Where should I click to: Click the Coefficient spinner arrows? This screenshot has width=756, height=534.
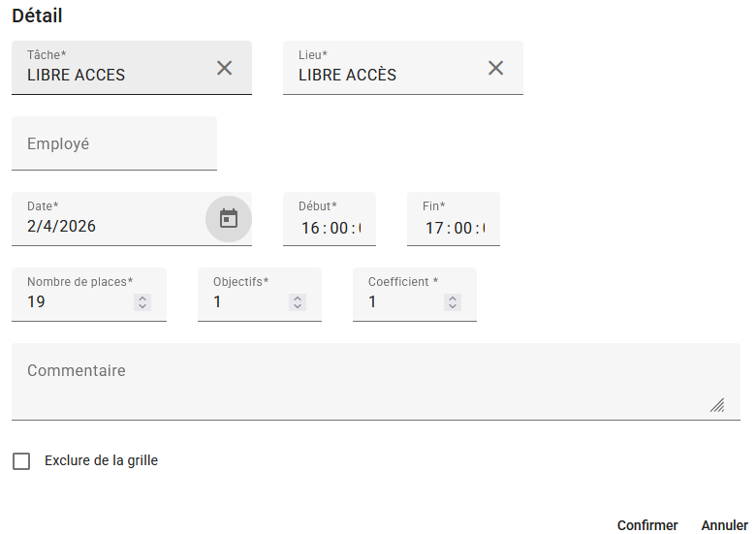[x=453, y=302]
